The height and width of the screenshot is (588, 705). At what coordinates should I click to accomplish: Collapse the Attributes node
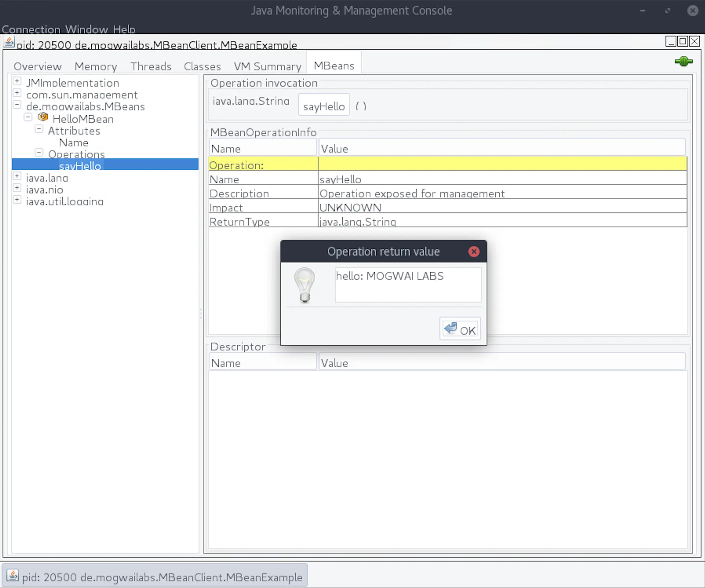39,129
